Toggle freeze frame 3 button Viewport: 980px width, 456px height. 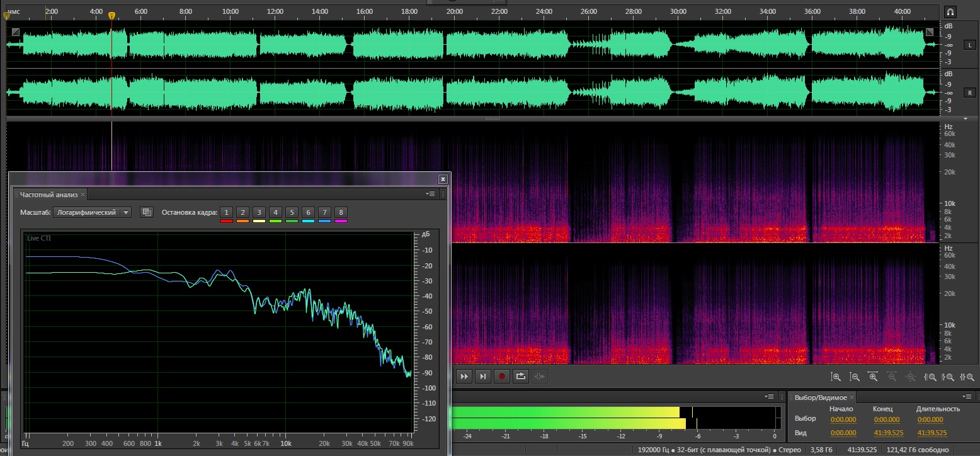259,212
